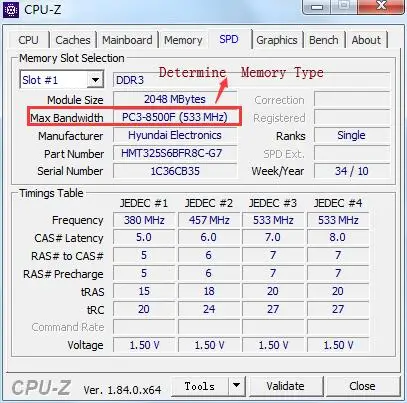Click the serial number 1C36CB35
Viewport: 407px width, 403px height.
(x=175, y=171)
